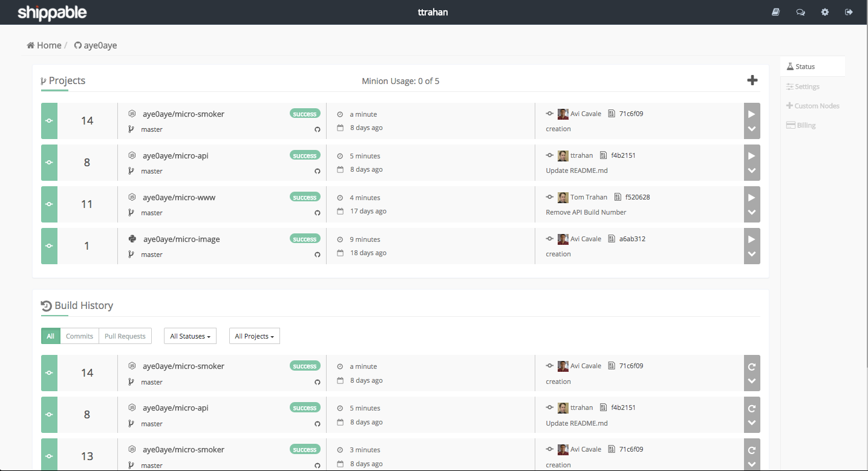
Task: Rebuild micro-smoker build 14 in history
Action: 752,366
